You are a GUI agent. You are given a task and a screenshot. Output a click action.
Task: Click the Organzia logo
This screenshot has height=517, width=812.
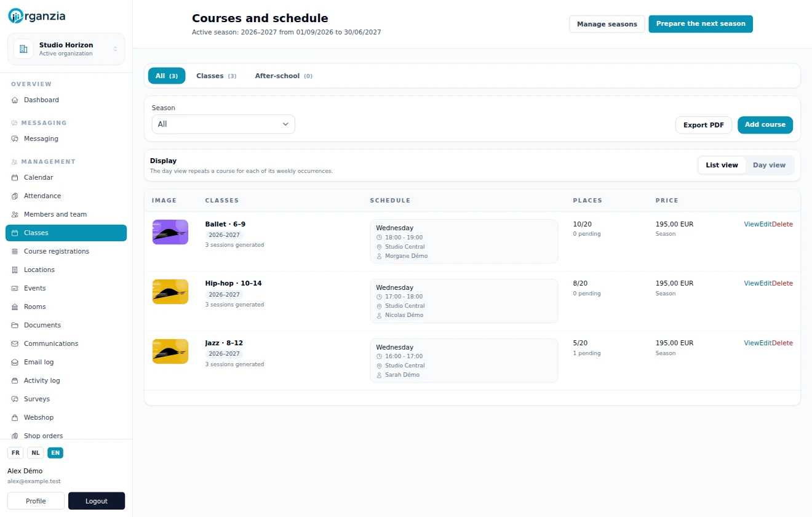36,17
